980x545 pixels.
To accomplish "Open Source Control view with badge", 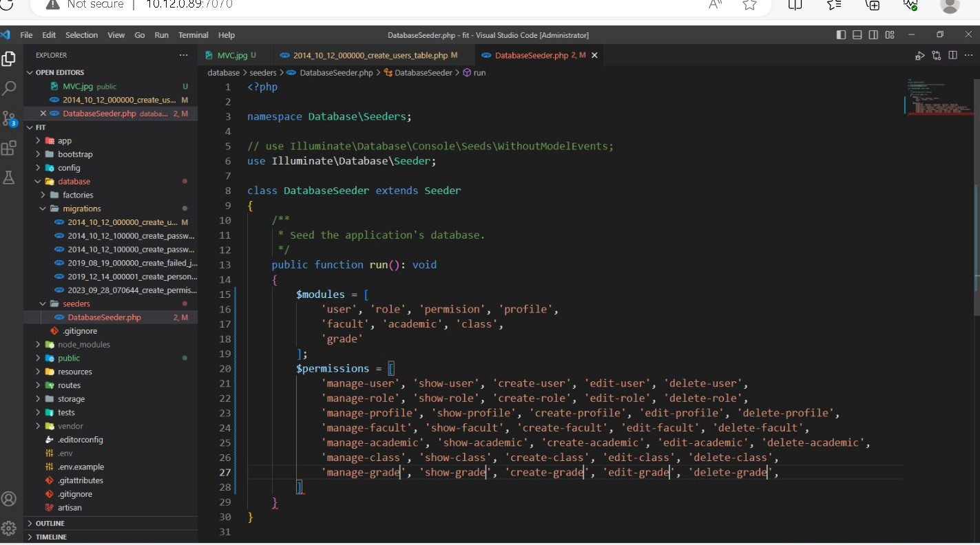I will click(9, 118).
